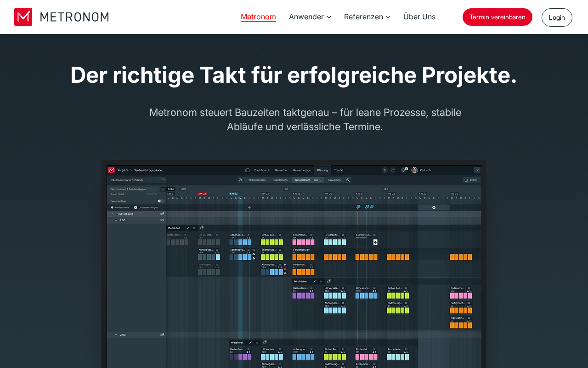
Task: Click the action icon on the 1.OG row
Action: click(162, 220)
